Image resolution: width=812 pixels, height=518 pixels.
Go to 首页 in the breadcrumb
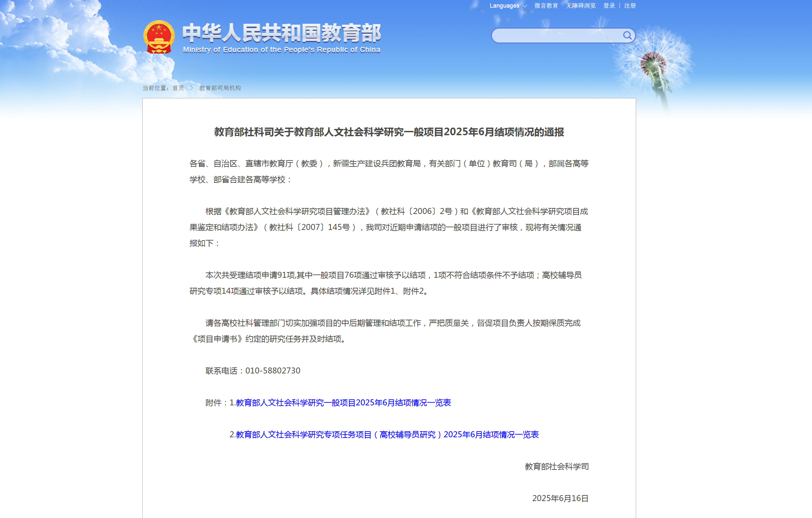(178, 88)
